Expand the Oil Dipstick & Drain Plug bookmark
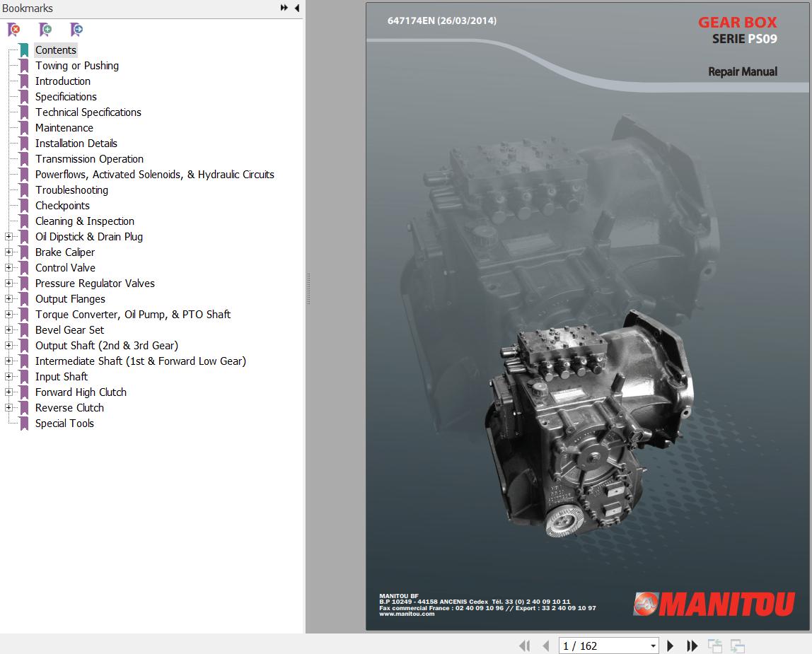Screen dimensions: 812x654 pos(8,237)
